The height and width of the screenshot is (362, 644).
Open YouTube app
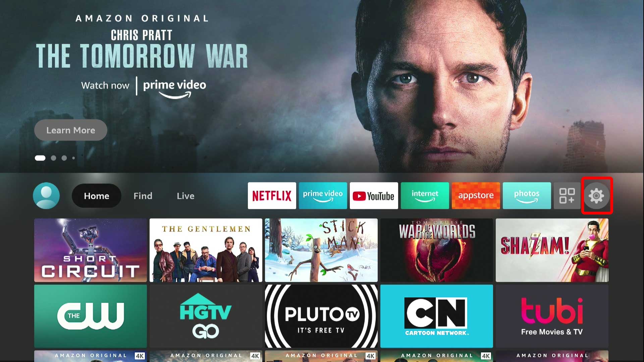pyautogui.click(x=374, y=195)
